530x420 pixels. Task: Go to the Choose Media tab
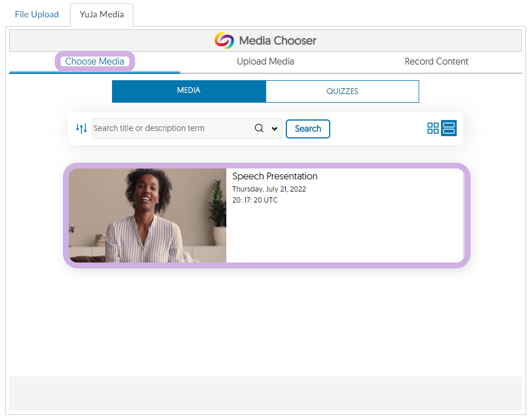click(x=95, y=61)
